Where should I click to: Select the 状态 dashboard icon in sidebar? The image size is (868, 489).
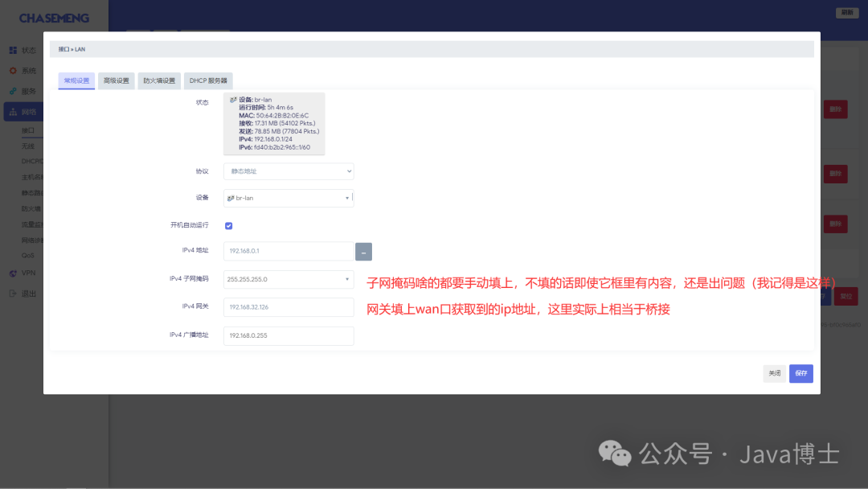point(14,50)
